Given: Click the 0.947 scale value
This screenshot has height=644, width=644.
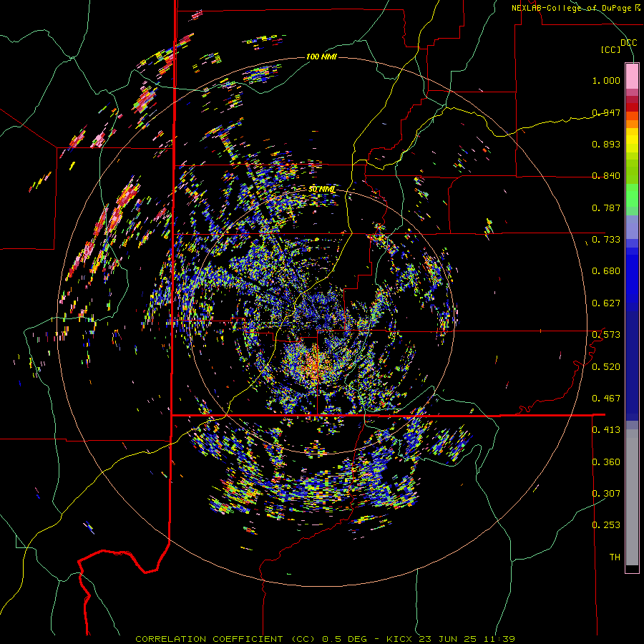Looking at the screenshot, I should click(606, 112).
